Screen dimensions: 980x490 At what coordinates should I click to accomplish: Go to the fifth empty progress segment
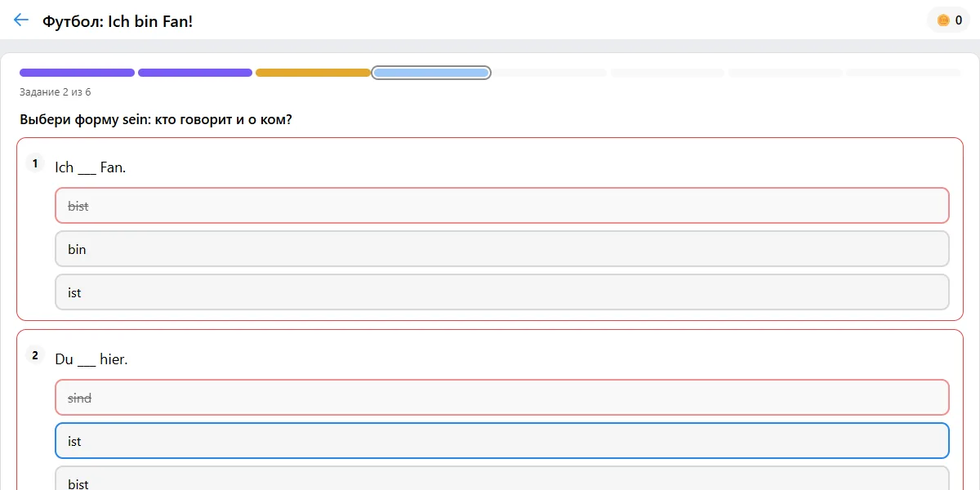point(549,73)
